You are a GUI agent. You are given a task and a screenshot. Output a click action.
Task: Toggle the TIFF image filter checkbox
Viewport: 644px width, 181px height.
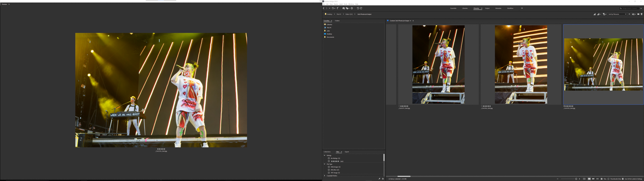[329, 173]
